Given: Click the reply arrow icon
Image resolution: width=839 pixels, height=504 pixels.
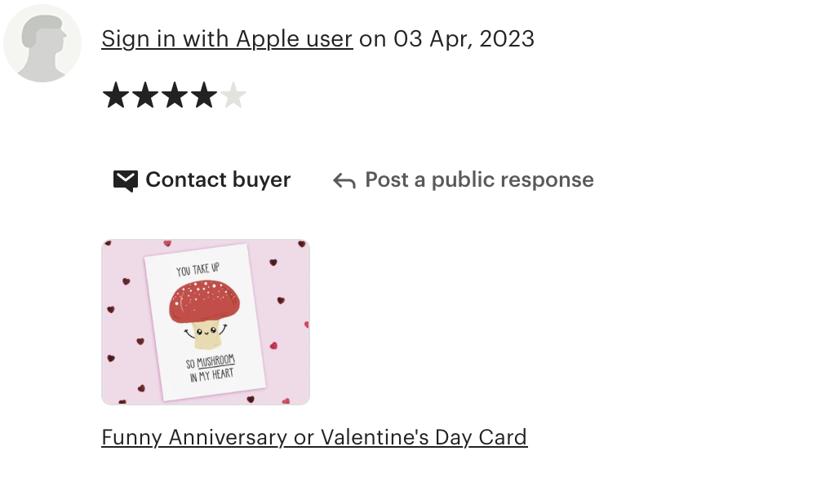Looking at the screenshot, I should coord(344,181).
